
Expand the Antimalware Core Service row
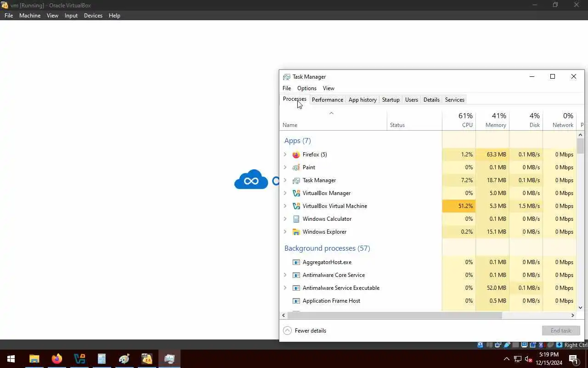[285, 275]
